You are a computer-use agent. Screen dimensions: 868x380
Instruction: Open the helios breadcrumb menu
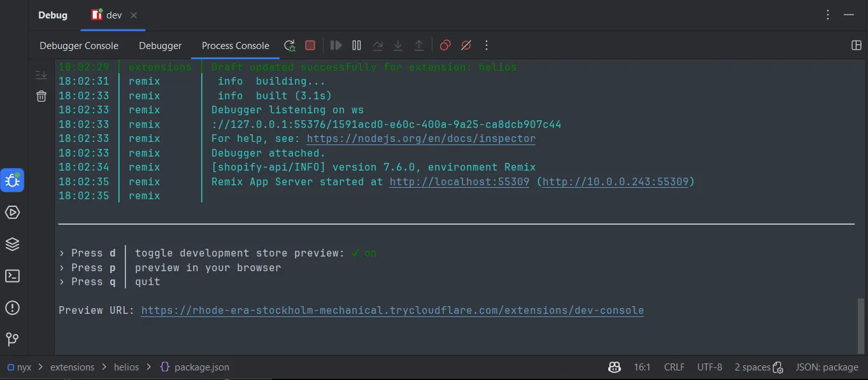pyautogui.click(x=125, y=367)
